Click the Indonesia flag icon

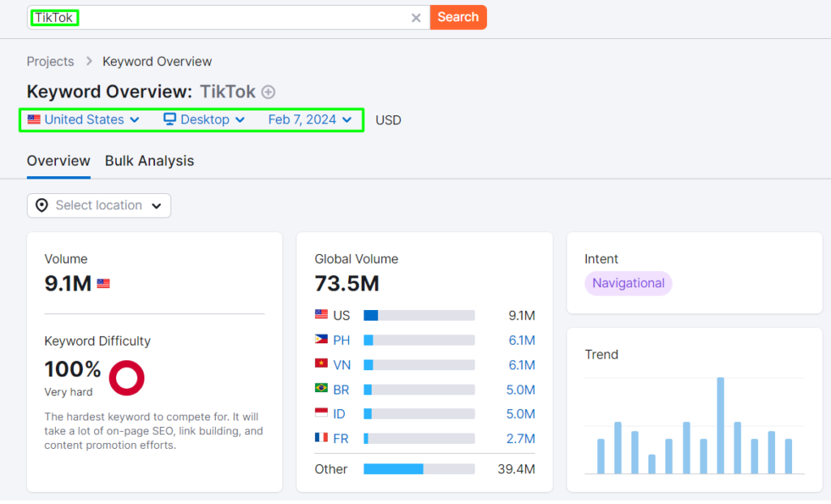[321, 411]
